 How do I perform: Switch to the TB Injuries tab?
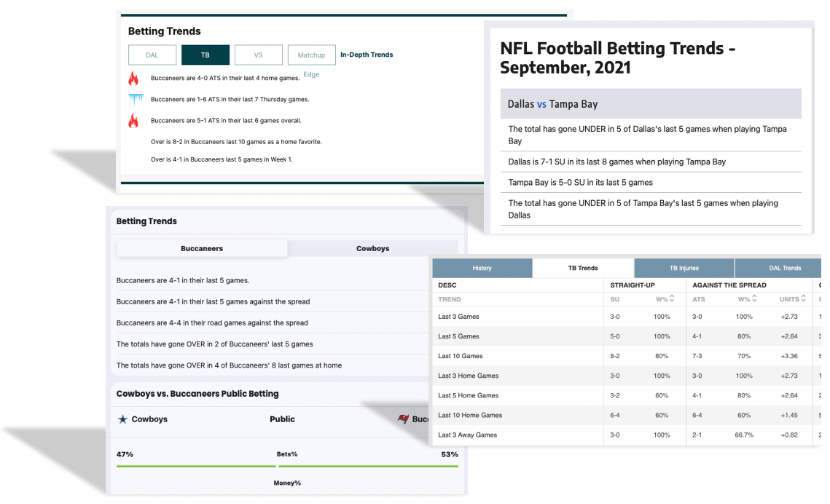point(684,268)
